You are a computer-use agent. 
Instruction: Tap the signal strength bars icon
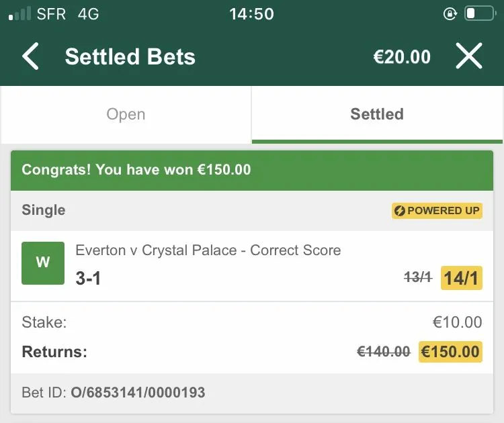tap(19, 13)
